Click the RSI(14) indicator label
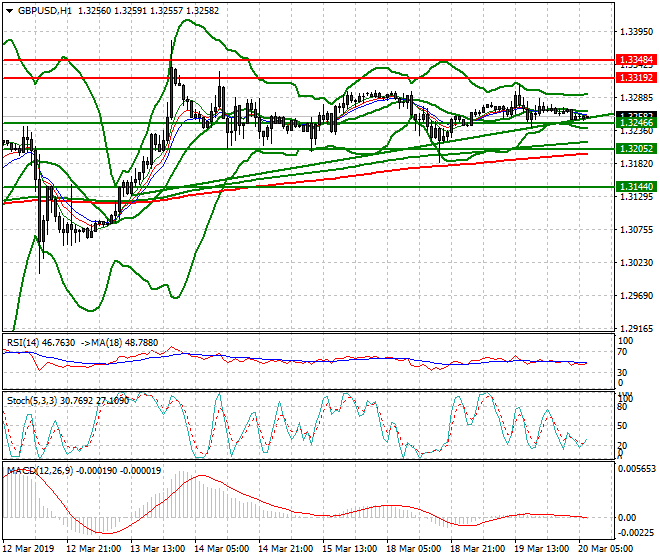The image size is (660, 560). point(23,343)
